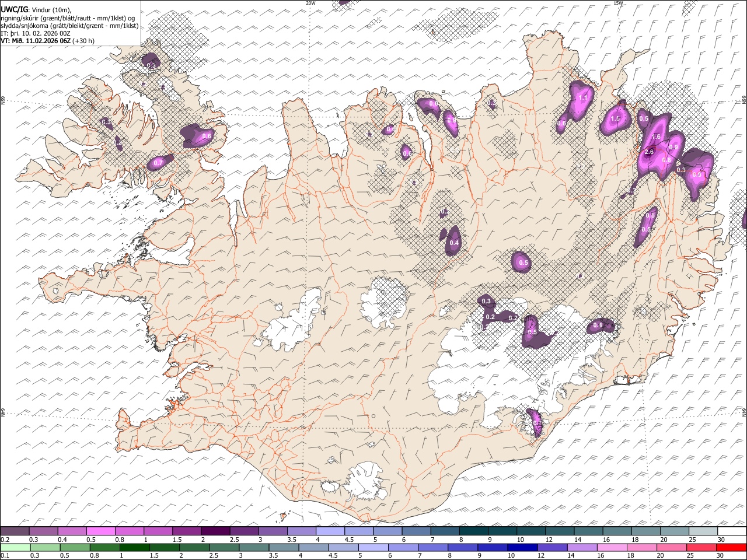
Task: Click the palest green swatch labeled 0.1
Action: pos(15,547)
